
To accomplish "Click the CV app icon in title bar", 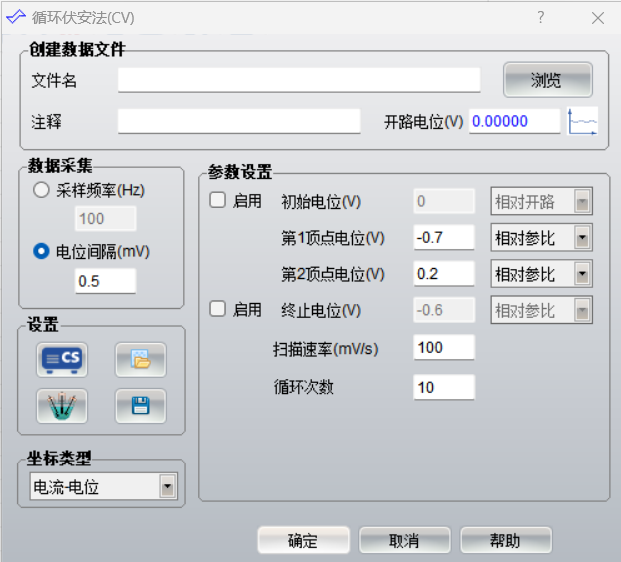I will (x=16, y=17).
